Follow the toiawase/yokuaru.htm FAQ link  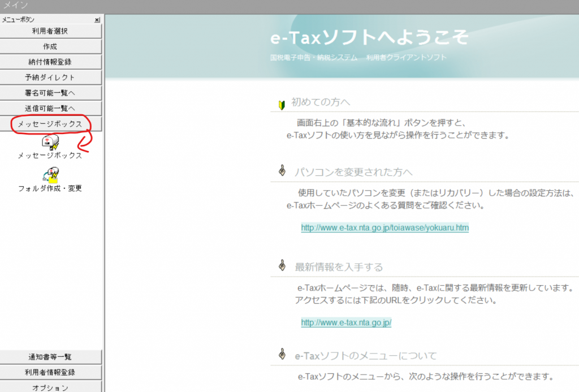coord(384,227)
